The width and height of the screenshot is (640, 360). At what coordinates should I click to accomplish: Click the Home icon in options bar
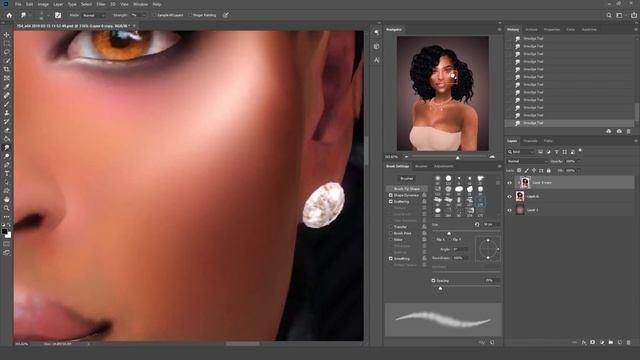pyautogui.click(x=9, y=15)
